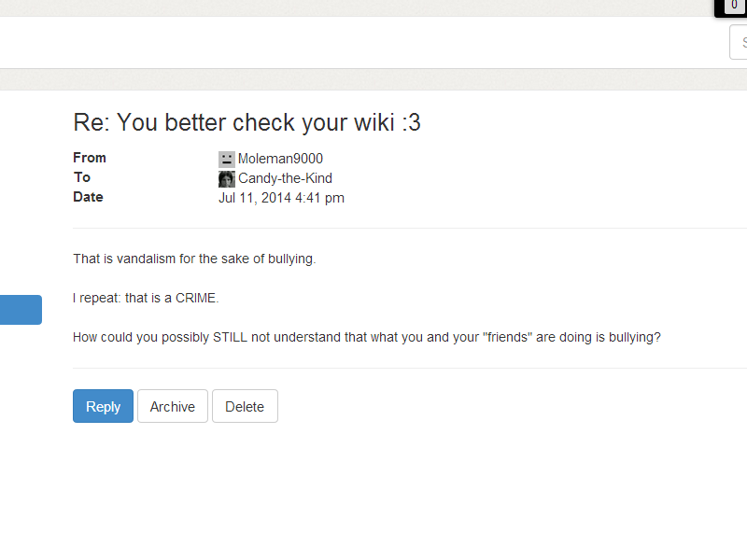The height and width of the screenshot is (560, 747).
Task: Click the bold Date label
Action: (x=88, y=197)
